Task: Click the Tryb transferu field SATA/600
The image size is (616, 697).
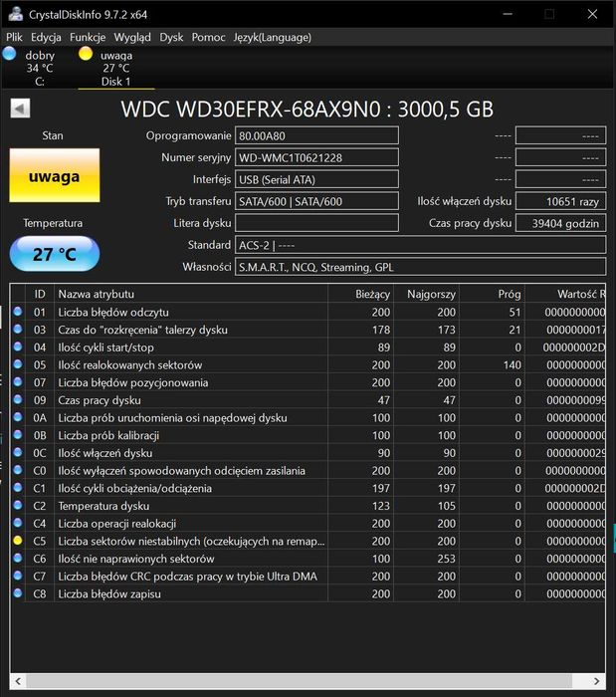Action: tap(316, 201)
